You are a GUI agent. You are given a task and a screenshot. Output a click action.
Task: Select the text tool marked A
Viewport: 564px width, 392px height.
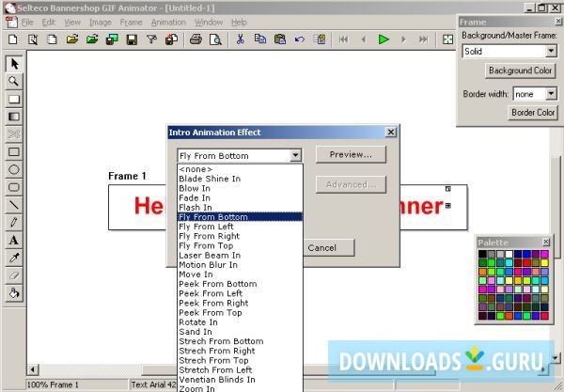point(14,240)
